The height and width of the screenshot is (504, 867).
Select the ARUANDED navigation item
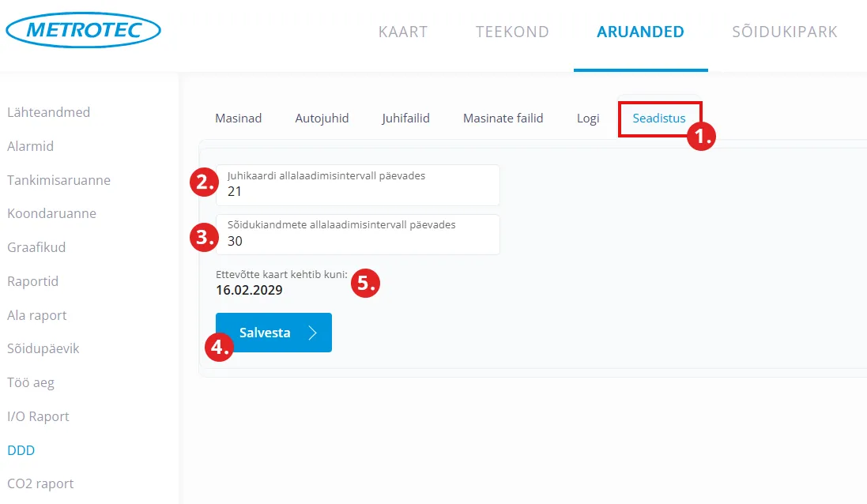click(640, 32)
